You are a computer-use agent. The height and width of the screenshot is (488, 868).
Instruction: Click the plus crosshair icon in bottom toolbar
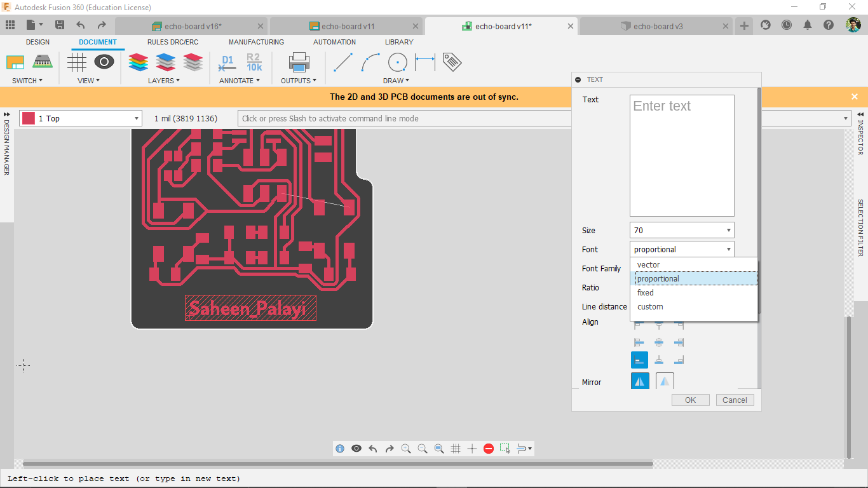point(472,449)
